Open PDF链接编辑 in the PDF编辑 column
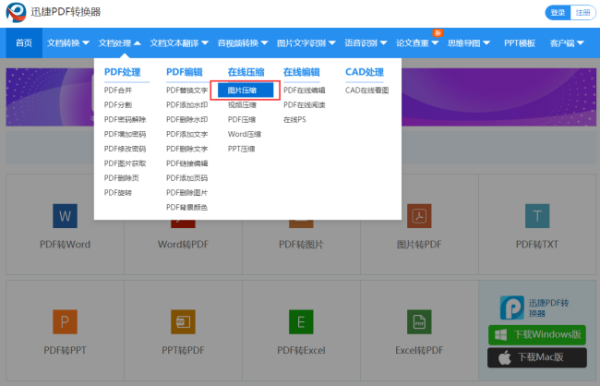This screenshot has width=600, height=386. click(x=187, y=163)
